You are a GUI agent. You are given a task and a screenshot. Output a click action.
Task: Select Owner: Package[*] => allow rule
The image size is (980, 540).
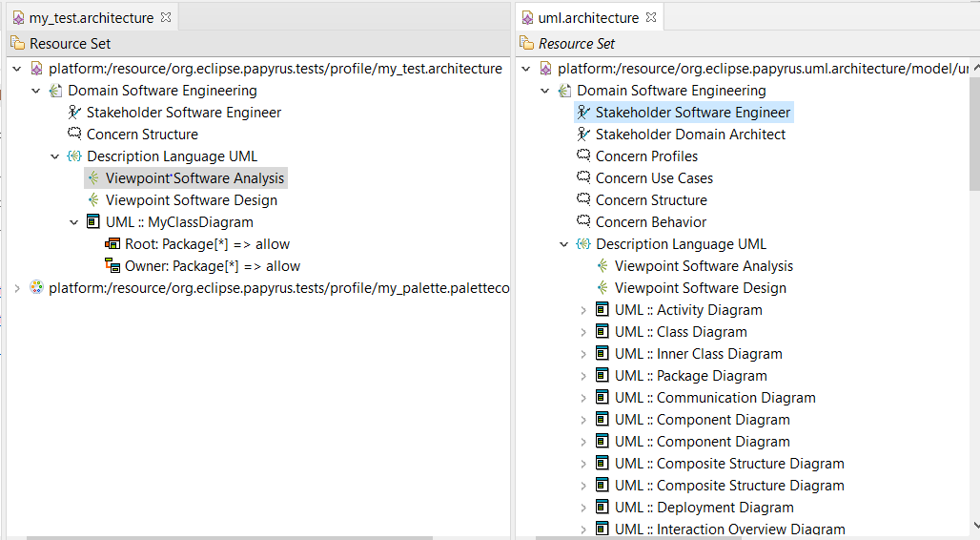213,266
